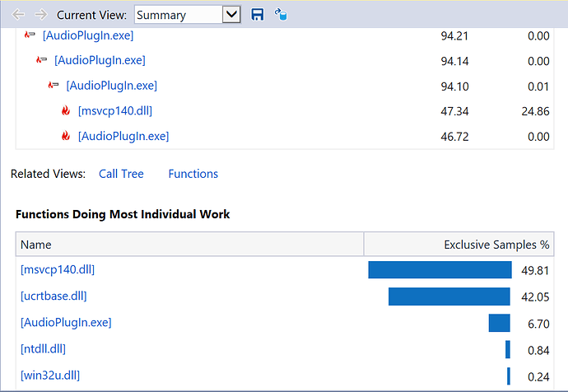The width and height of the screenshot is (568, 392).
Task: Click the hot path icon beside 94.14 row
Action: [41, 60]
